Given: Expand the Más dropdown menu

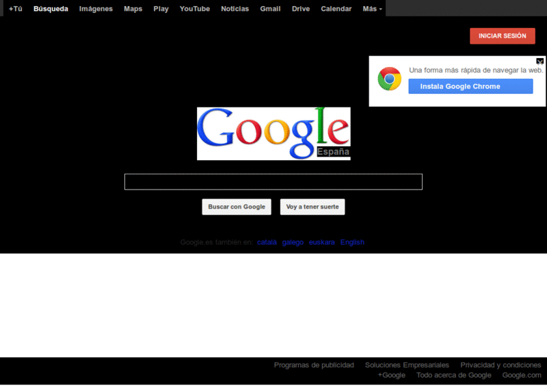Looking at the screenshot, I should click(372, 9).
